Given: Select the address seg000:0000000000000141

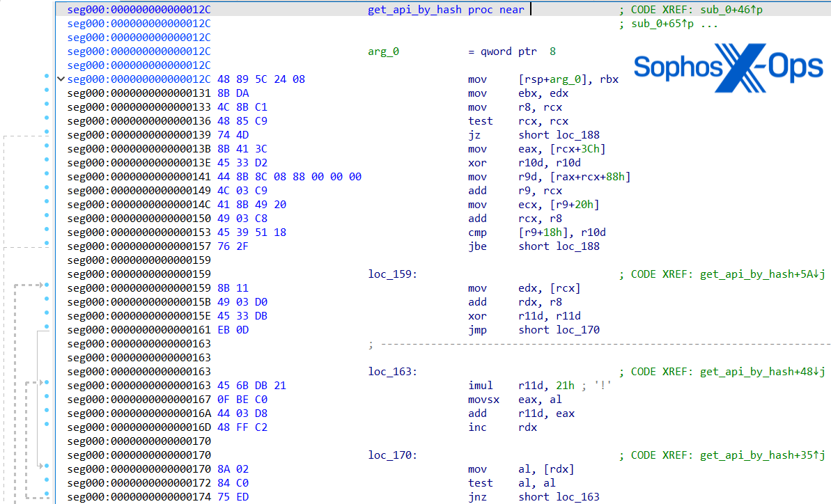Looking at the screenshot, I should 139,177.
